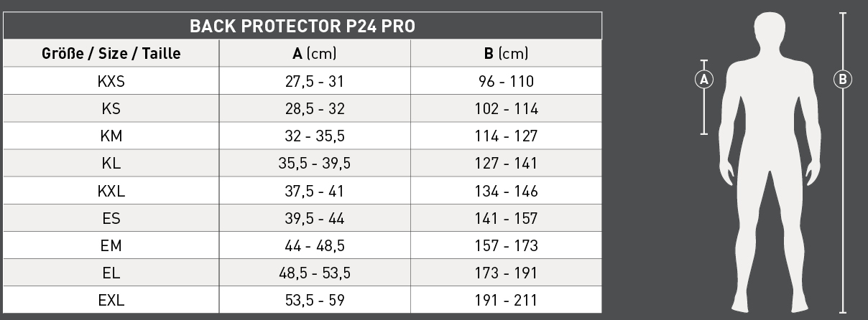Click the EL size cell
This screenshot has height=320, width=868.
pos(111,273)
